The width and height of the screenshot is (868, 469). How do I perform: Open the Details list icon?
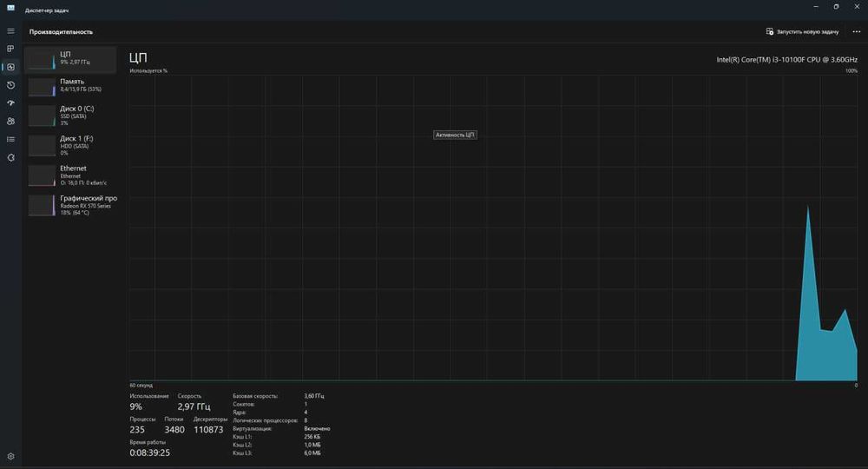tap(10, 140)
